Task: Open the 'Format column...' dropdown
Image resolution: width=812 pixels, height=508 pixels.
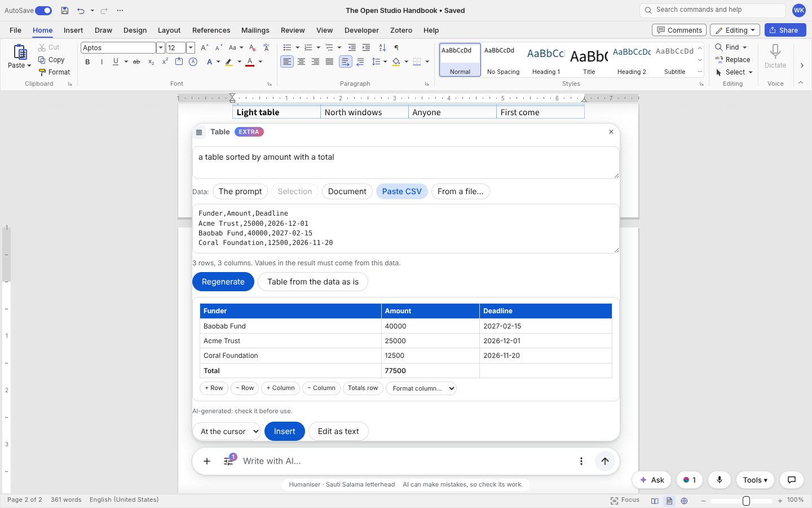Action: 421,388
